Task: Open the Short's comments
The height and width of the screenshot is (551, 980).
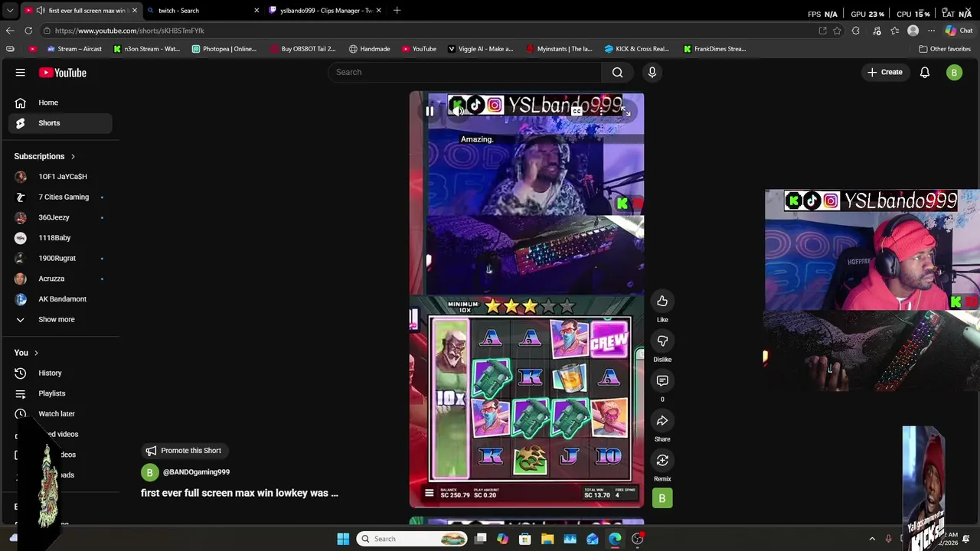Action: point(662,381)
